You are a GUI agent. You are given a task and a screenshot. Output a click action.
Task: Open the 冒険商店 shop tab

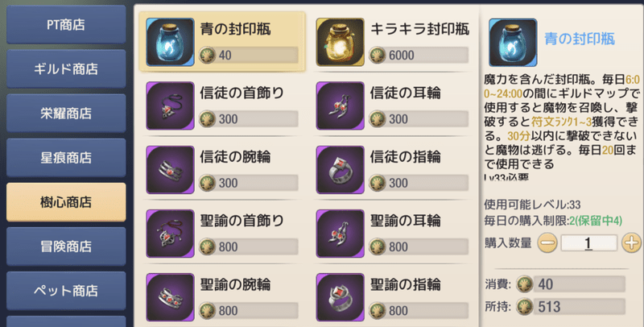click(66, 246)
